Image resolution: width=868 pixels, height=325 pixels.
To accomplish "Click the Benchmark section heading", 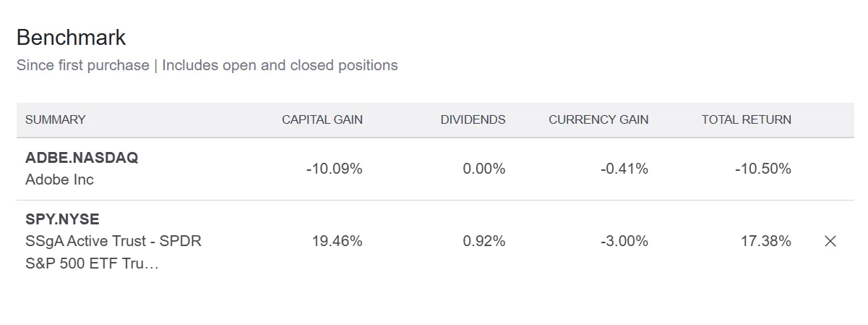I will point(71,38).
